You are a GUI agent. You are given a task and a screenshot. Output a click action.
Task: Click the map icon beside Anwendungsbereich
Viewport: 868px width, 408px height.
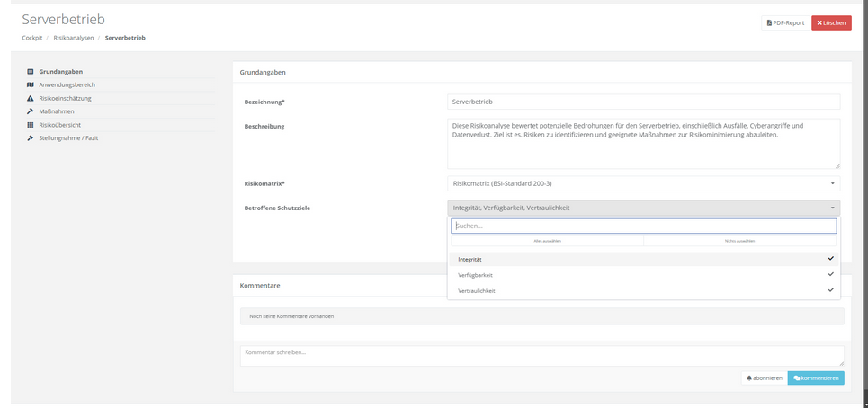[31, 84]
